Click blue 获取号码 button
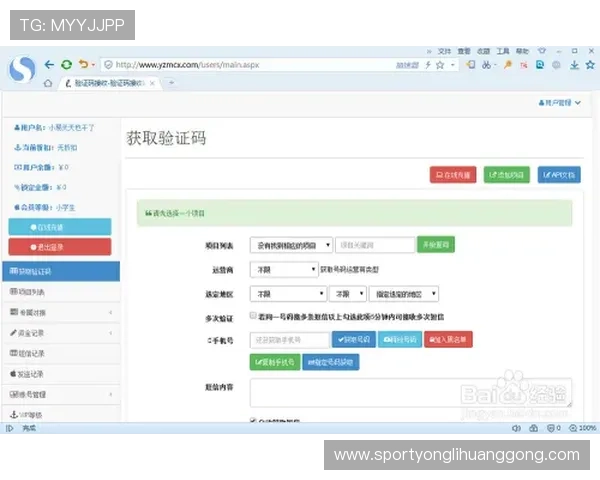 coord(354,340)
